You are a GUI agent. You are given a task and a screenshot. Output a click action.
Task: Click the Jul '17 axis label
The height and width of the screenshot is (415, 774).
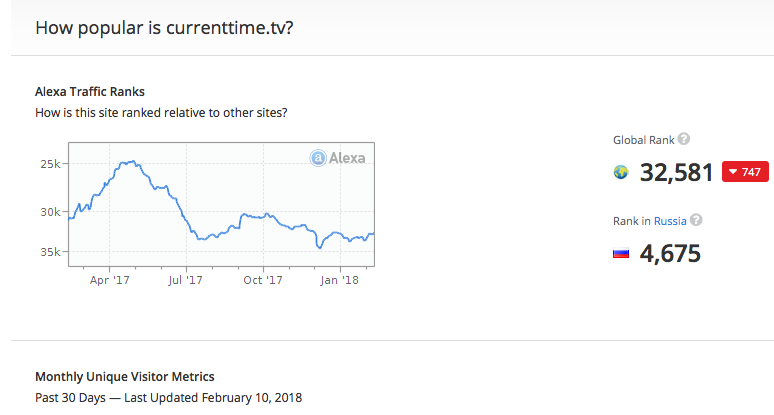pos(185,280)
